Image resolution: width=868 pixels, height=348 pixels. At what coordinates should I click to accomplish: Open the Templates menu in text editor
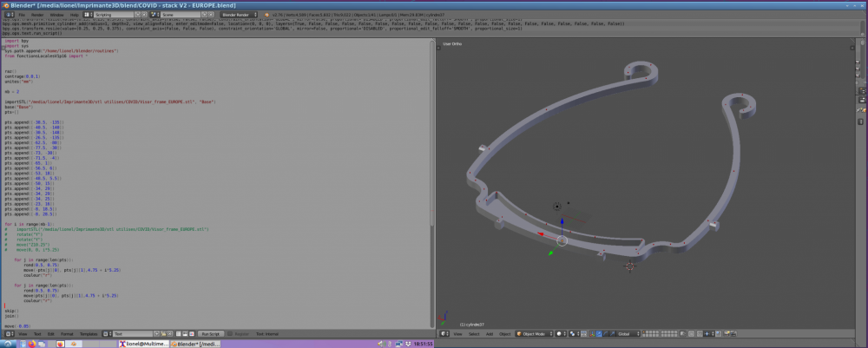pyautogui.click(x=89, y=333)
